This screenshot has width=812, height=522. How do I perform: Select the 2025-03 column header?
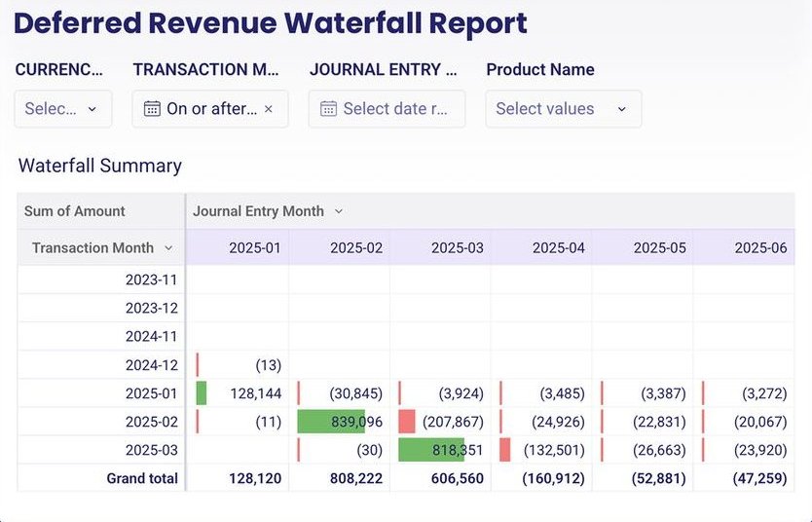tap(440, 247)
